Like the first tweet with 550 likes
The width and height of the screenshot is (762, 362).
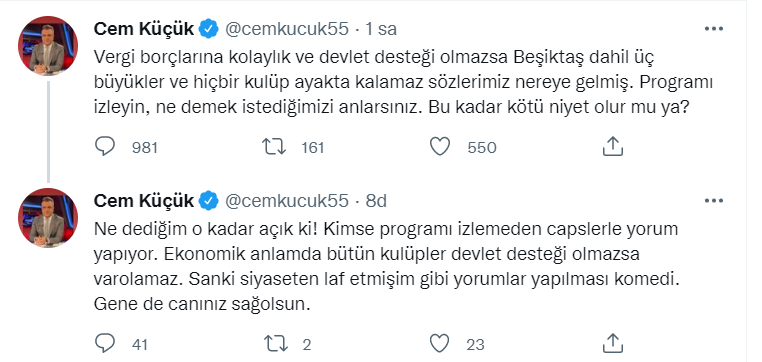(441, 146)
